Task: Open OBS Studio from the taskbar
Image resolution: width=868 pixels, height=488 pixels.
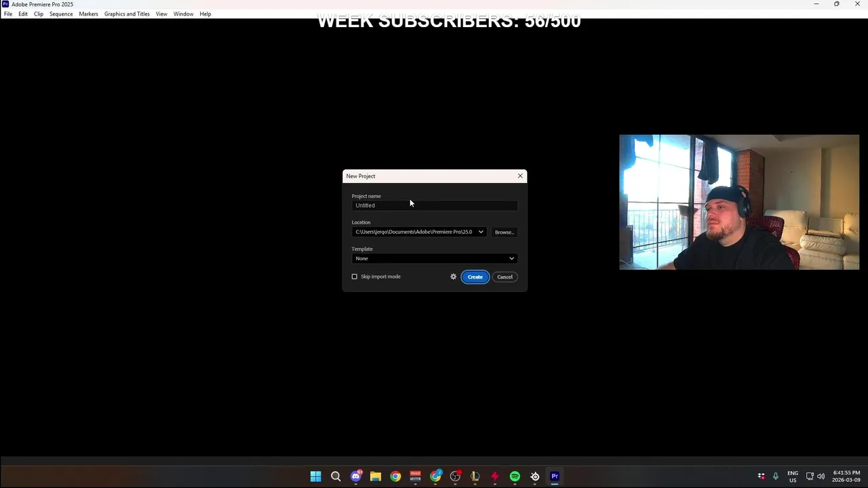Action: (x=455, y=476)
